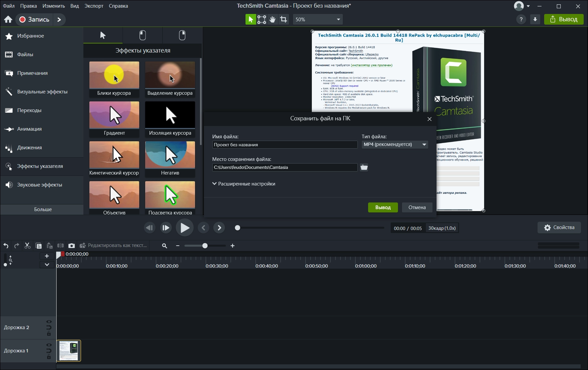588x370 pixels.
Task: Open Избранное in the sidebar
Action: pos(42,36)
